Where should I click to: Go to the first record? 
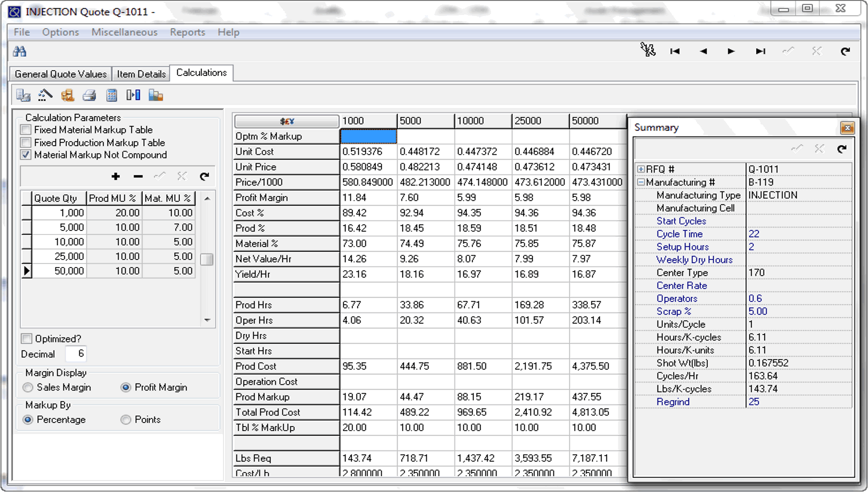(x=674, y=51)
